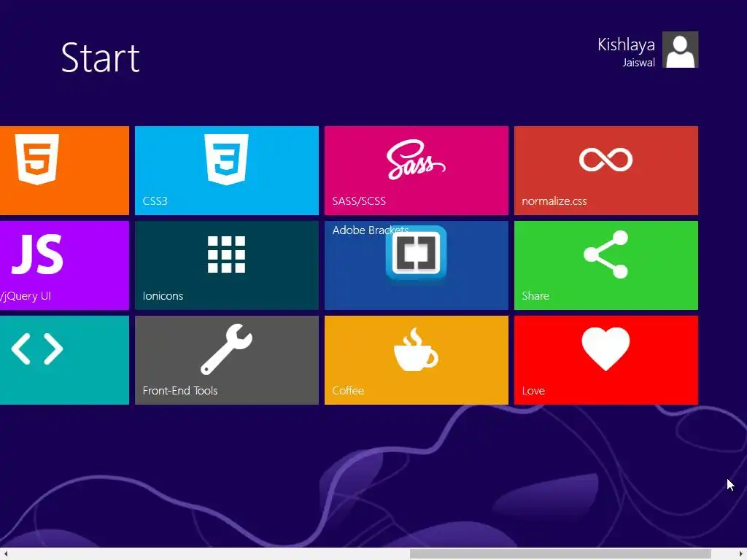Click the scrollbar left arrow

[5, 554]
